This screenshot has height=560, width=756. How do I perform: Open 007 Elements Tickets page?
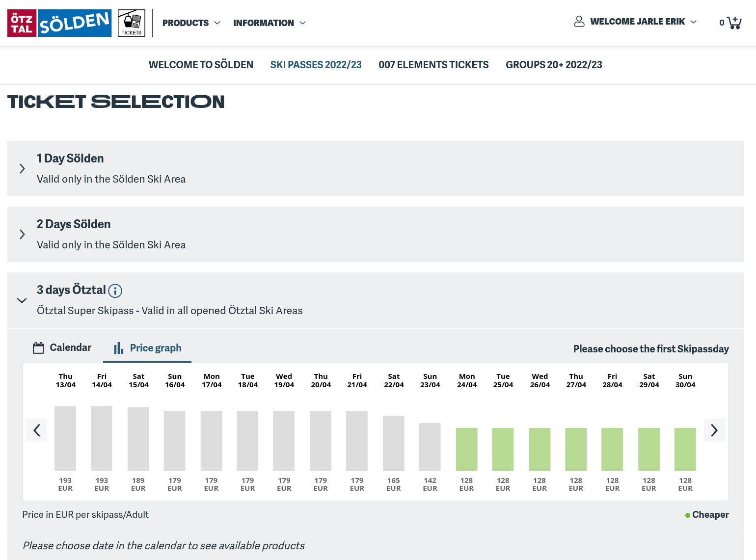tap(433, 65)
